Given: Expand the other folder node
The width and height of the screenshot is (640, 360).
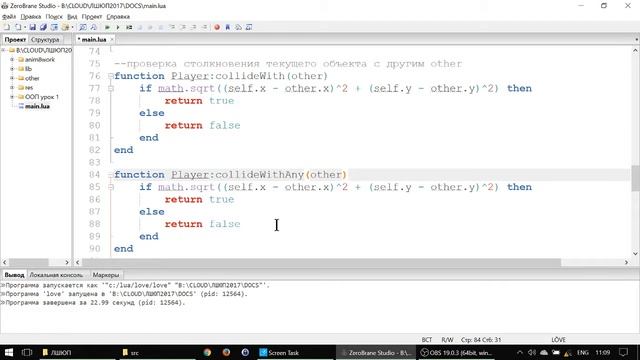Looking at the screenshot, I should click(12, 78).
